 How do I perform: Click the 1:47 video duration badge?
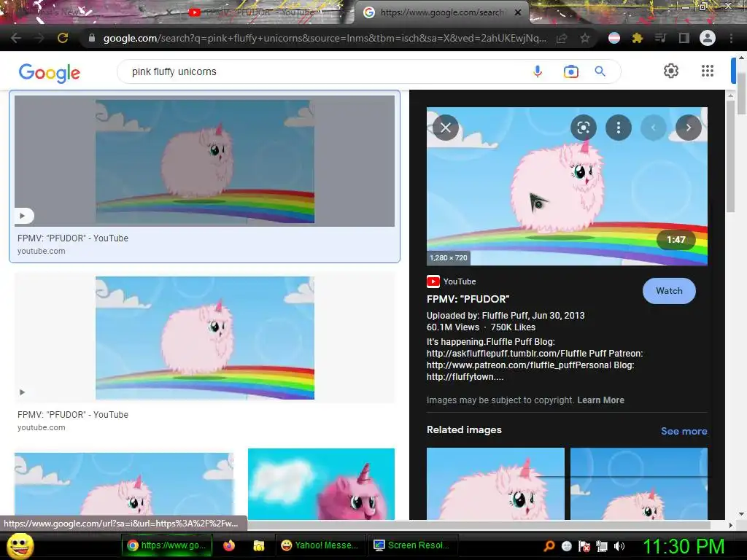676,239
